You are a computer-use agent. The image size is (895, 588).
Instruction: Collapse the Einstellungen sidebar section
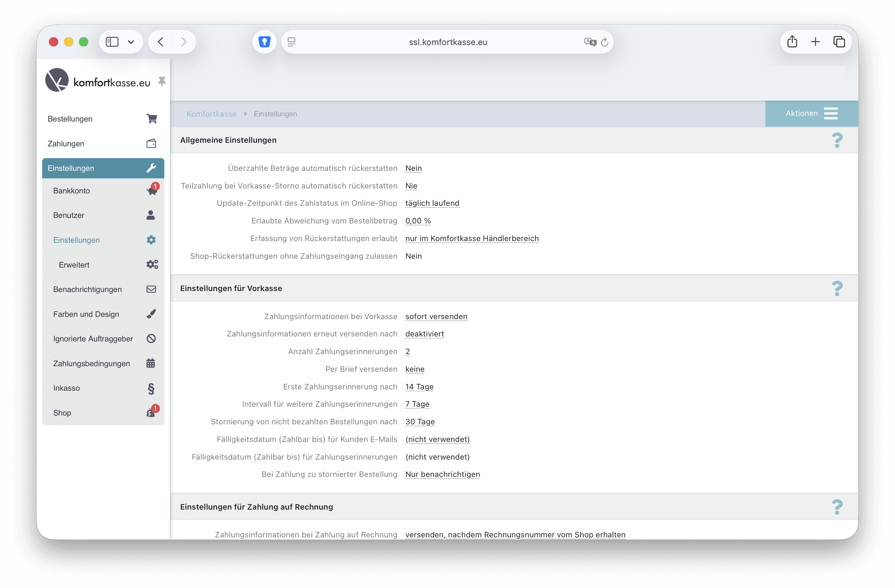(103, 168)
